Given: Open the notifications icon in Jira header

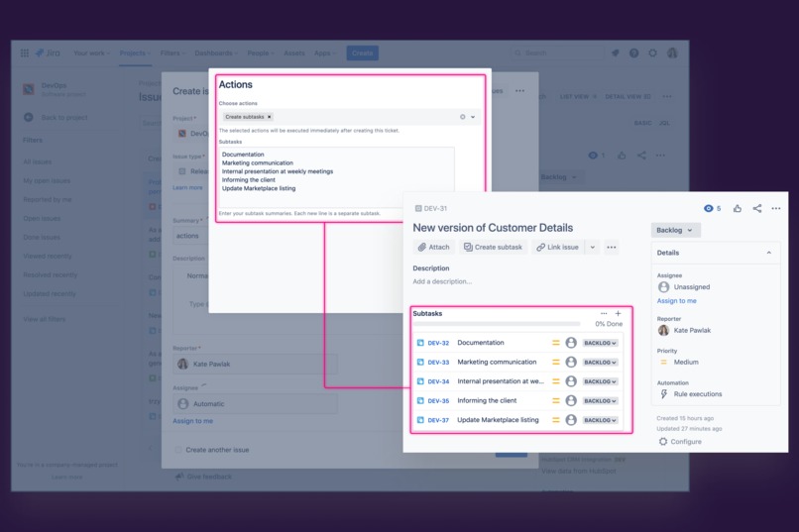Looking at the screenshot, I should (x=615, y=53).
